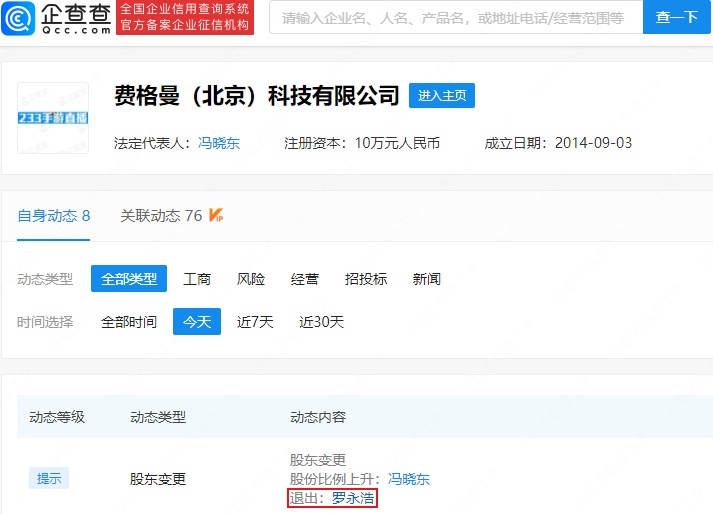Click the 查一下 search button
This screenshot has height=515, width=713.
click(x=677, y=17)
